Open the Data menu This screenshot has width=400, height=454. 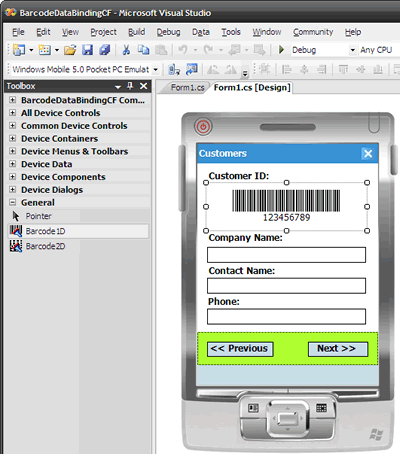click(201, 32)
